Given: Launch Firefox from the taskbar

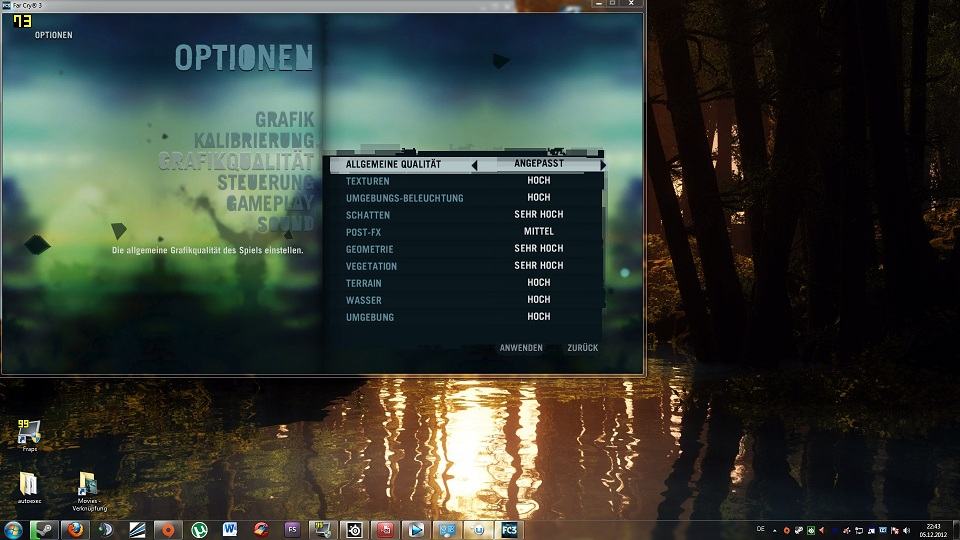Looking at the screenshot, I should [x=75, y=530].
